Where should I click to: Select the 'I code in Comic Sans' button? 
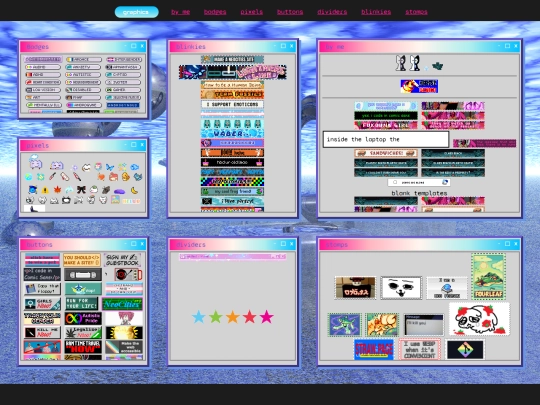[42, 274]
